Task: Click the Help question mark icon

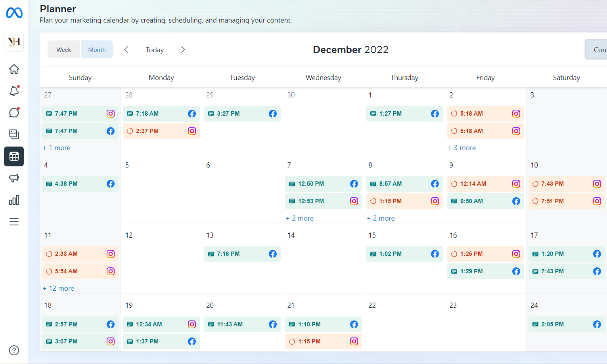Action: pyautogui.click(x=14, y=350)
